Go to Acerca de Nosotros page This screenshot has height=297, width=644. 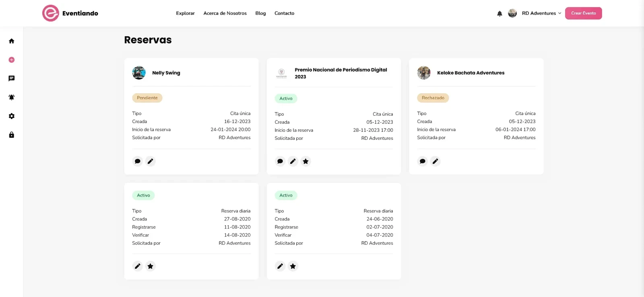coord(225,13)
